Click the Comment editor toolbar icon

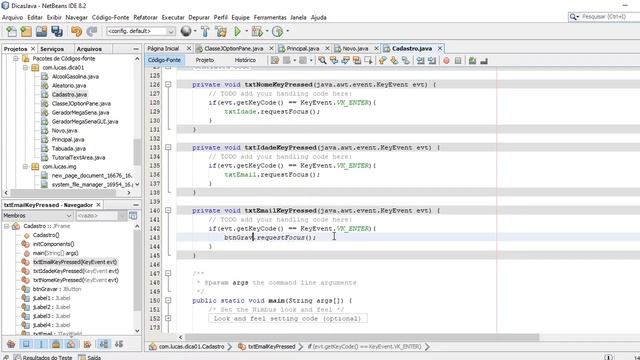[472, 60]
